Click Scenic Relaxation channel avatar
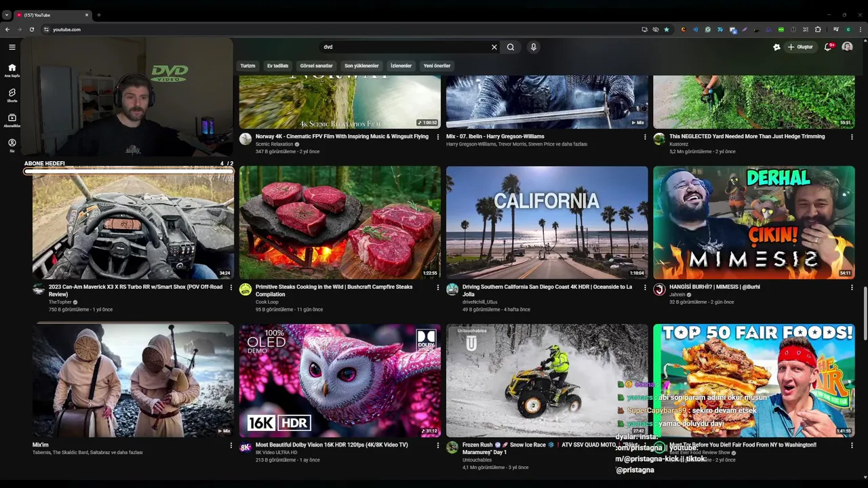The width and height of the screenshot is (868, 488). pos(245,139)
